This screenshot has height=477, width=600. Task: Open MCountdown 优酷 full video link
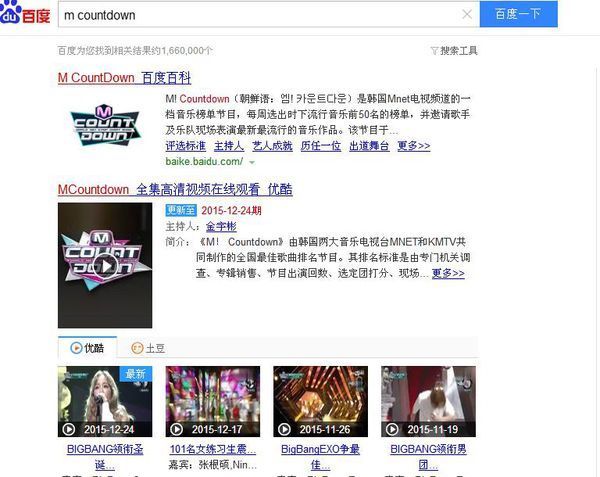point(175,189)
